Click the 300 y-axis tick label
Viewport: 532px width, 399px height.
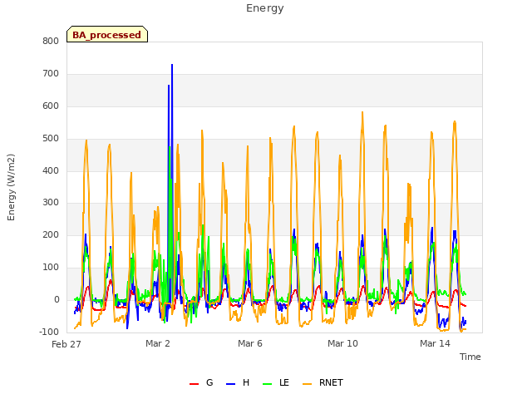(51, 203)
